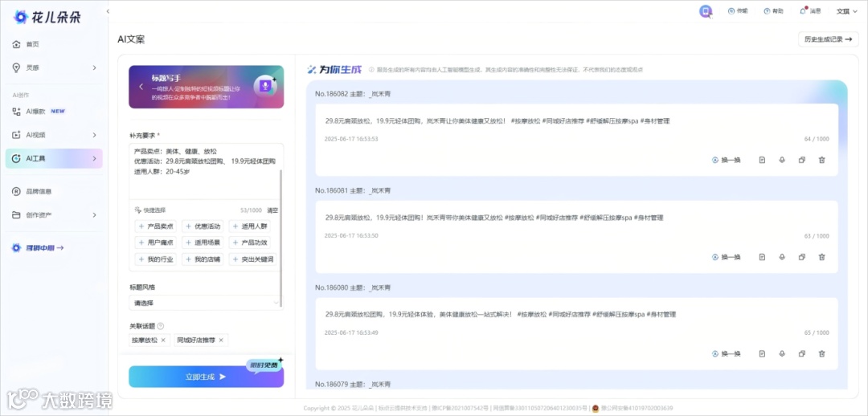
Task: Click the left form panel scrollbar
Action: [x=281, y=238]
